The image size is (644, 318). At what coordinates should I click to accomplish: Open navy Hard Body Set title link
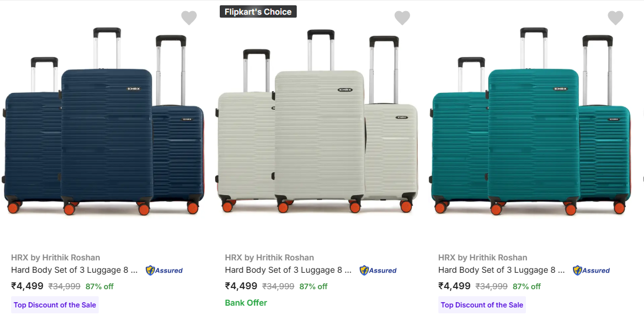click(74, 270)
